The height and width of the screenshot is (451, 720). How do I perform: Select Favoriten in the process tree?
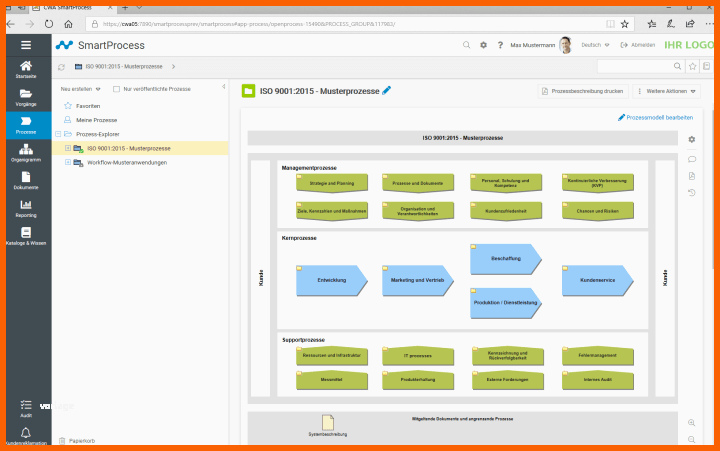click(x=88, y=105)
